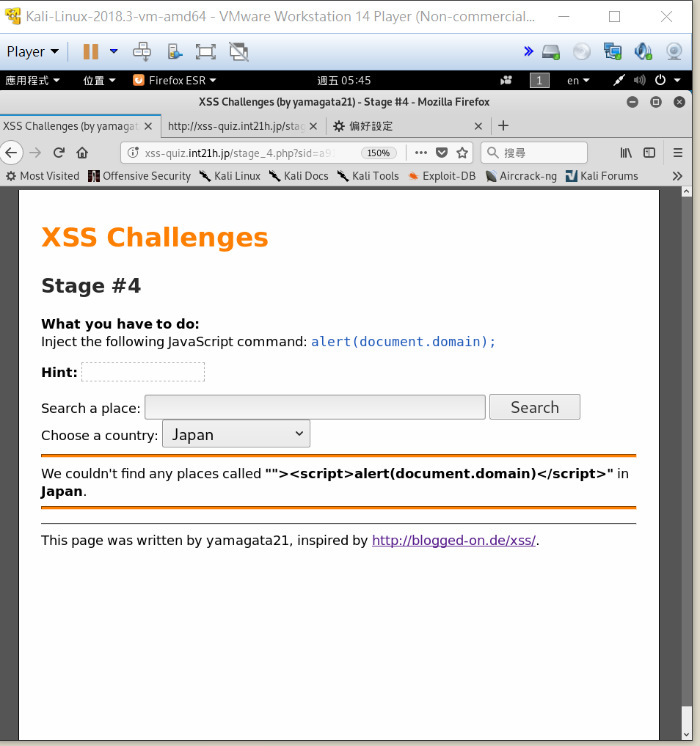
Task: Go back to previous page
Action: 12,153
